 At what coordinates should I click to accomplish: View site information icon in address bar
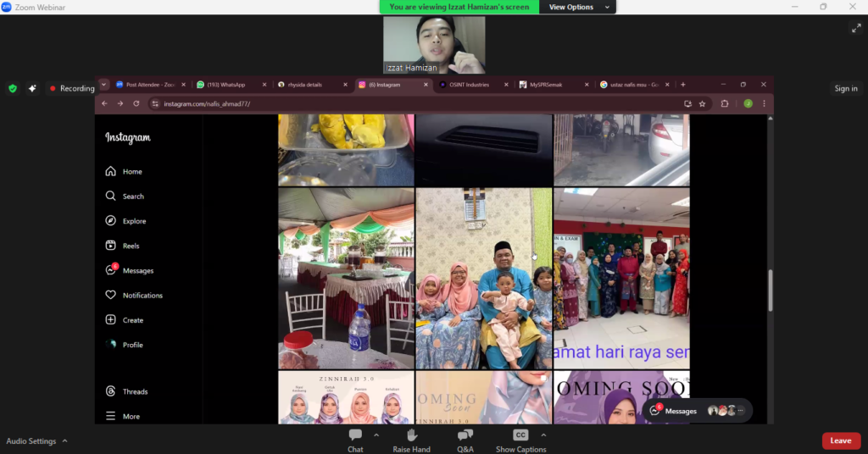(155, 104)
